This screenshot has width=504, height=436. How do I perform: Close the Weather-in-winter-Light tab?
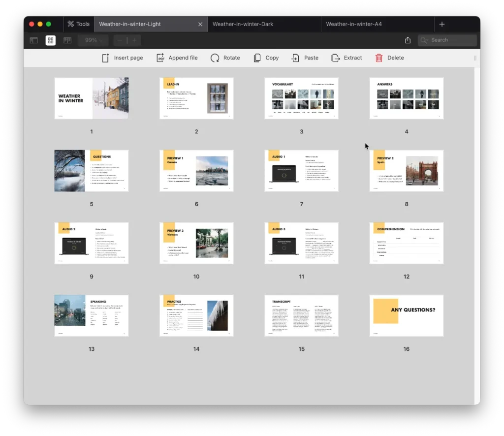click(200, 24)
